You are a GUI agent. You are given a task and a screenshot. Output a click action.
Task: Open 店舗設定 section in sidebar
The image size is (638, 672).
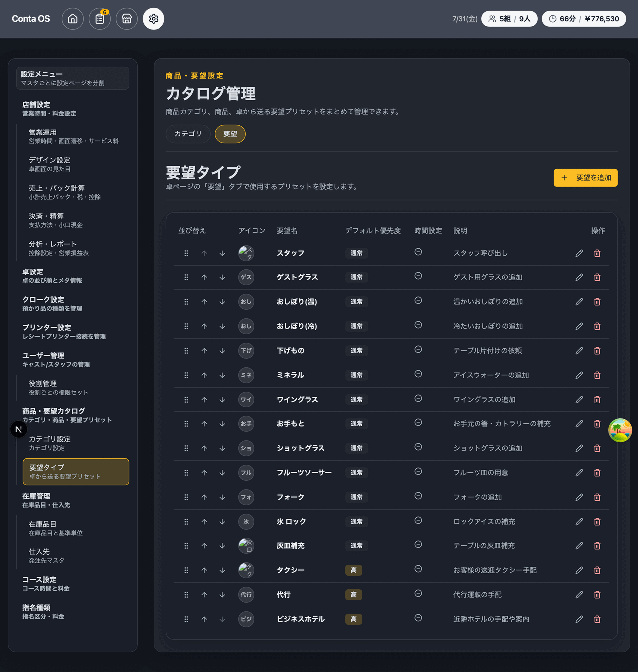73,109
